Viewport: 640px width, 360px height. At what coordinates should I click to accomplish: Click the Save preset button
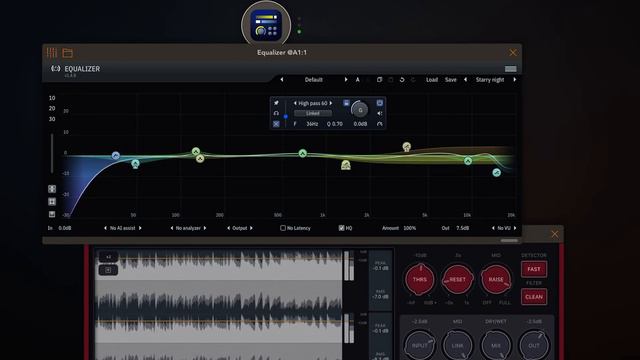pyautogui.click(x=451, y=80)
